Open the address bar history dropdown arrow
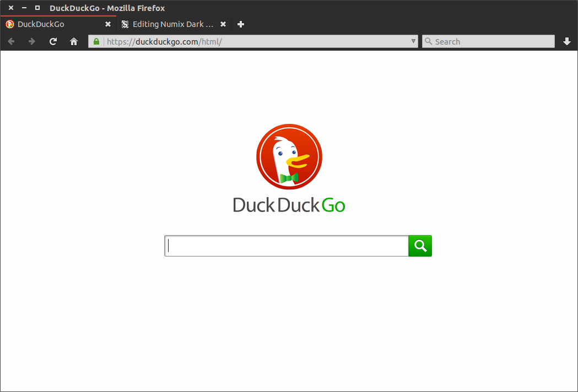 pos(413,41)
